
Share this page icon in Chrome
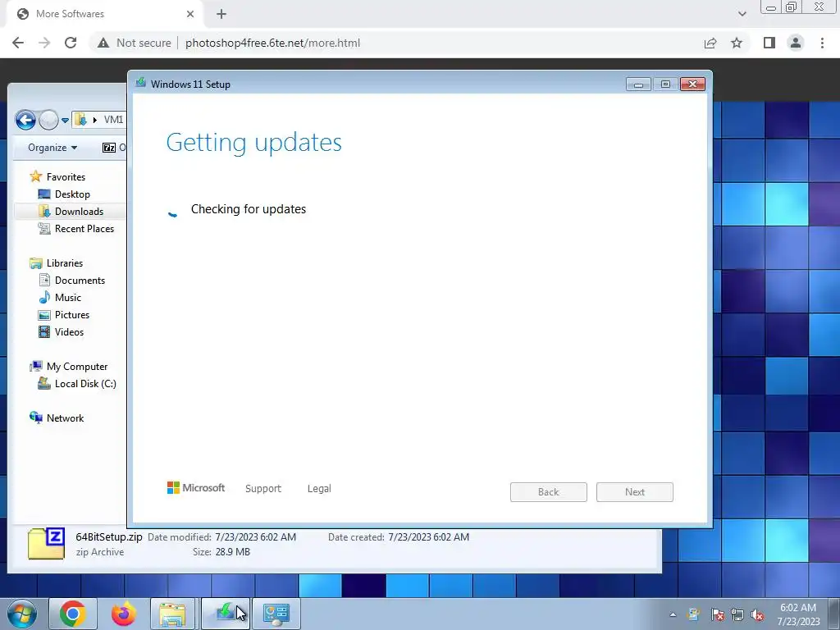[710, 43]
